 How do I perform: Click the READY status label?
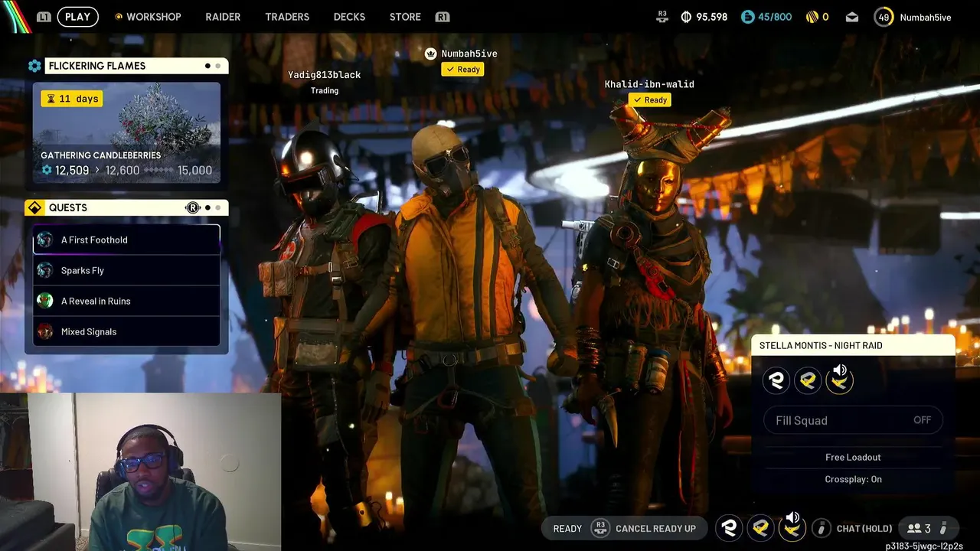pos(567,529)
